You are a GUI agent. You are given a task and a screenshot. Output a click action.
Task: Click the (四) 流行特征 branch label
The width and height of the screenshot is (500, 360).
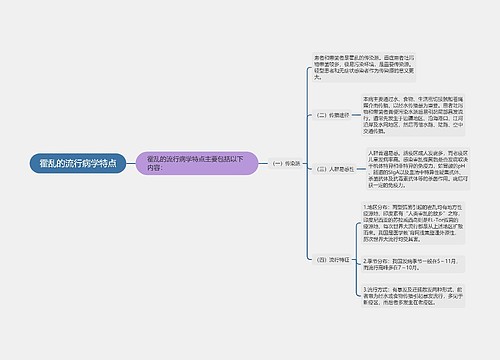pos(332,260)
